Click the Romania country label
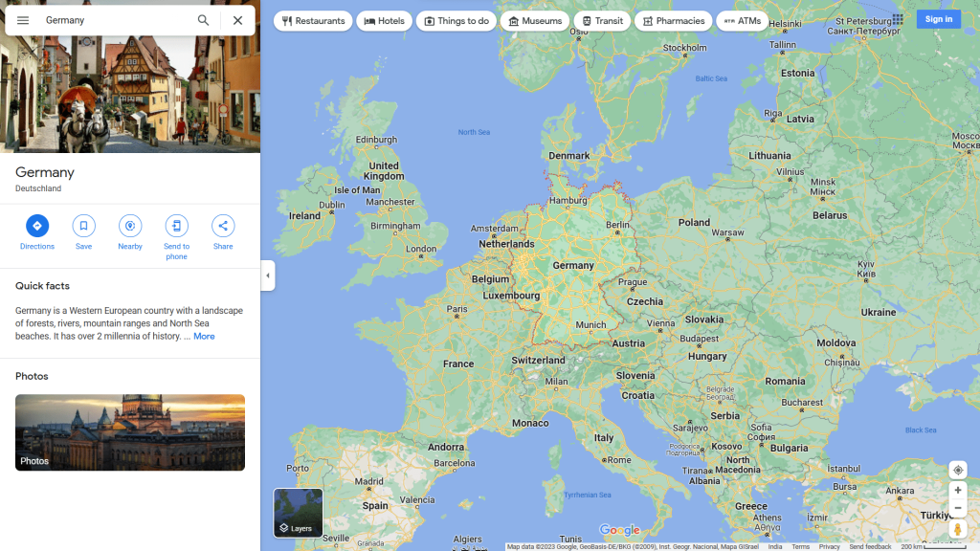The height and width of the screenshot is (551, 980). [x=785, y=381]
